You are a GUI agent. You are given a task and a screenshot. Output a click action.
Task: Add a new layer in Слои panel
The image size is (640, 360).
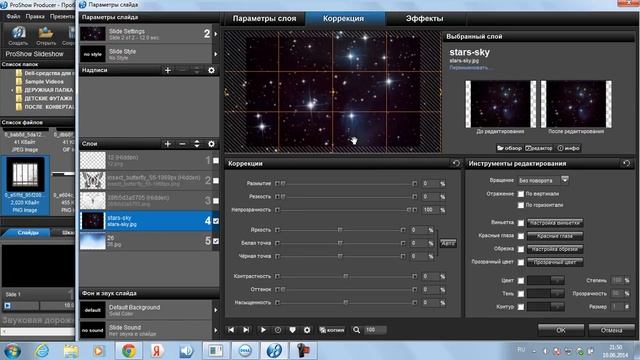point(168,144)
